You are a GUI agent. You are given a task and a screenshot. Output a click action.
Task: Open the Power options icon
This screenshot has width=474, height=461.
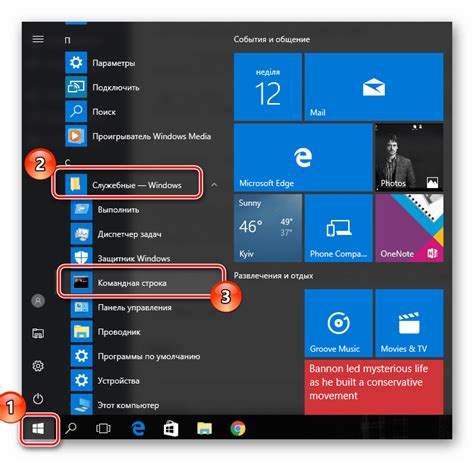point(38,399)
